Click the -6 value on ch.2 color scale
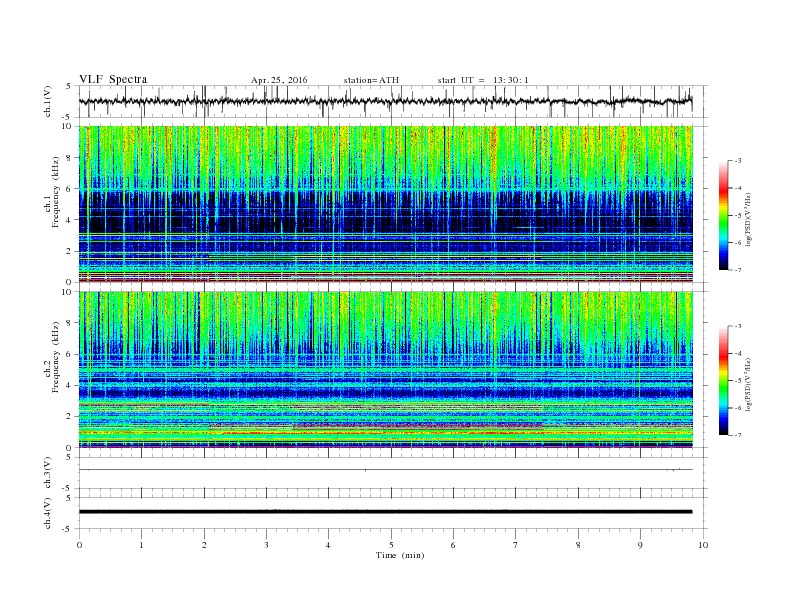 pyautogui.click(x=737, y=408)
